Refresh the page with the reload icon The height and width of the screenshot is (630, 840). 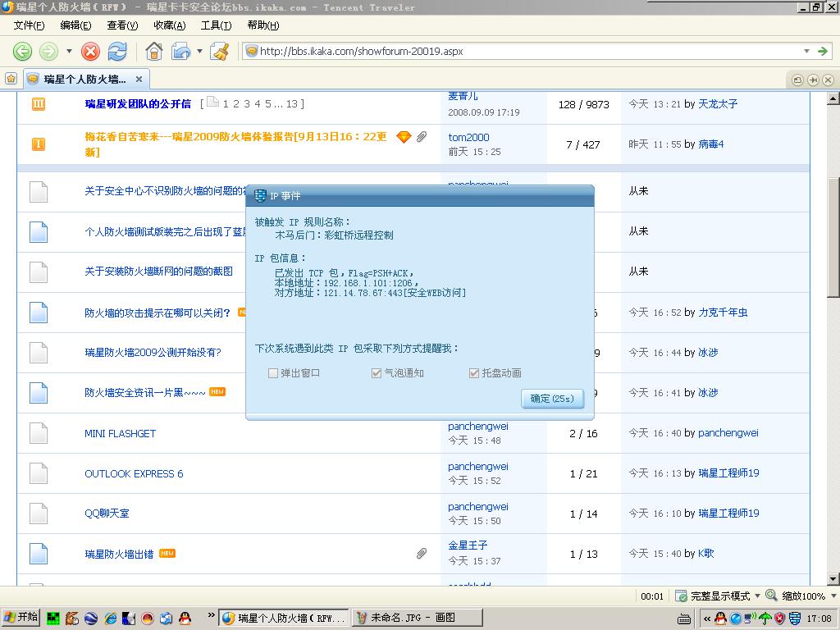tap(117, 52)
